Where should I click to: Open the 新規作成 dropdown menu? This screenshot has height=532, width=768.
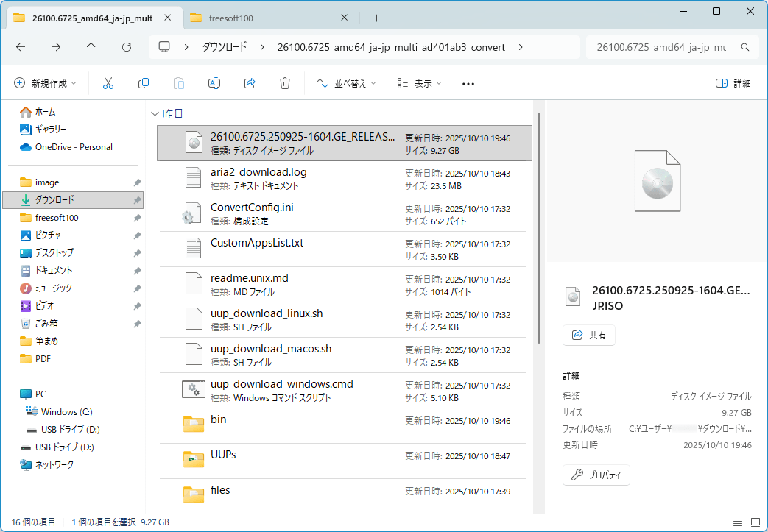coord(45,84)
